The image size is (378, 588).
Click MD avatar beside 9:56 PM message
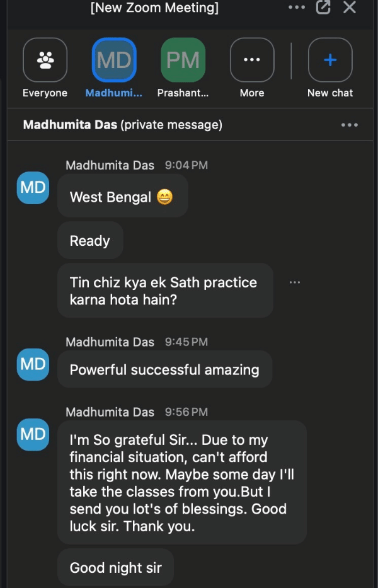point(33,434)
